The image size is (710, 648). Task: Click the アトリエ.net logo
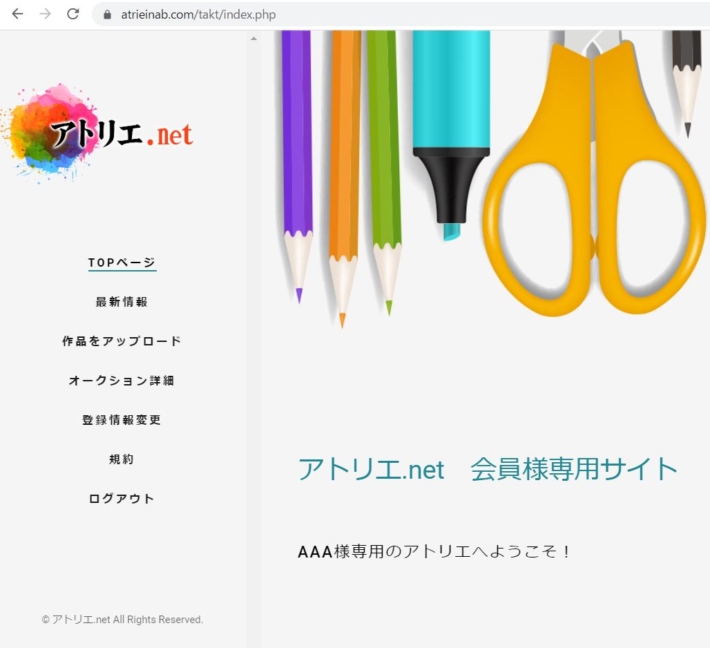point(96,133)
